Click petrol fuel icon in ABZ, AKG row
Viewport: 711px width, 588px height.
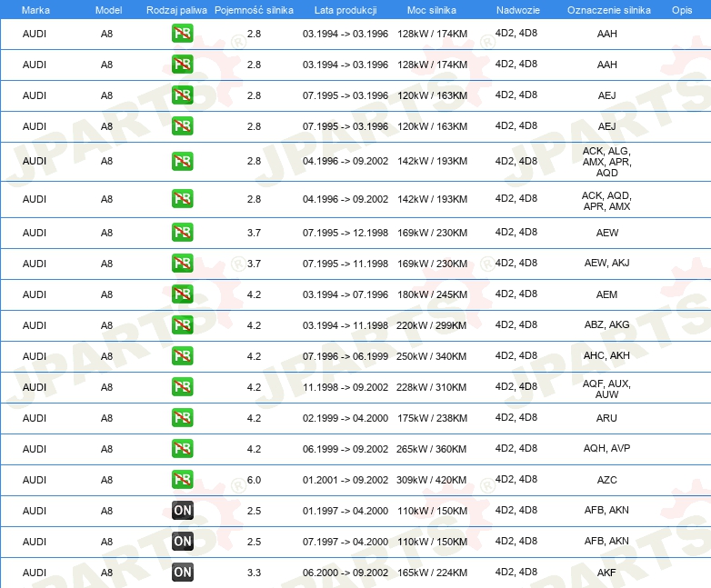click(182, 325)
